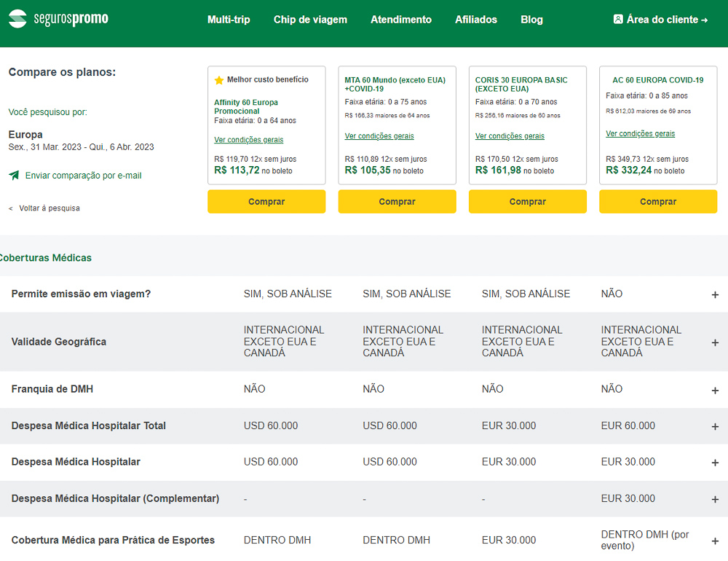
Task: Expand Despesa Médica Hospitalar (Complementar) row
Action: click(715, 500)
